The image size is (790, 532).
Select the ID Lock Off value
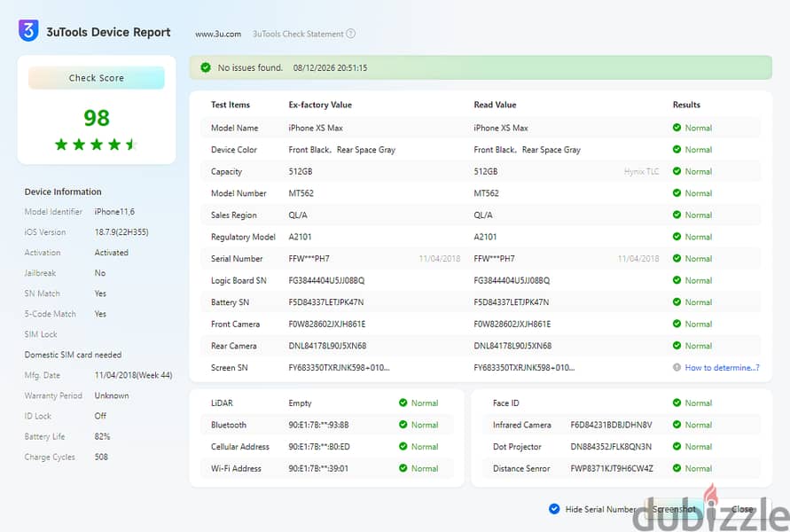click(100, 416)
